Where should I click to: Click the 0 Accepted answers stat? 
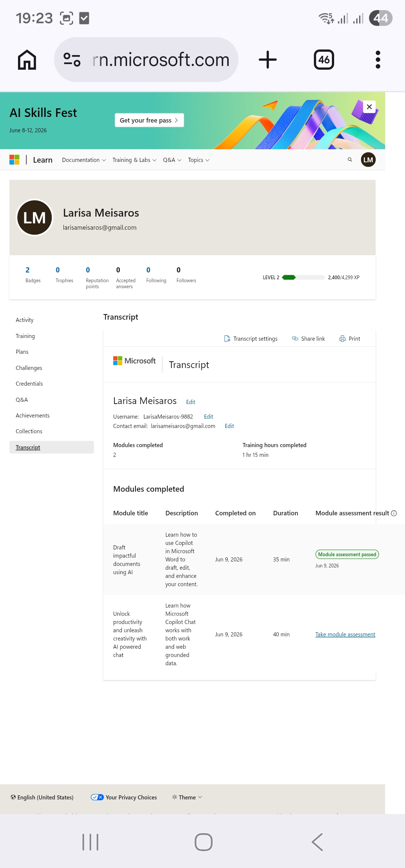click(126, 278)
